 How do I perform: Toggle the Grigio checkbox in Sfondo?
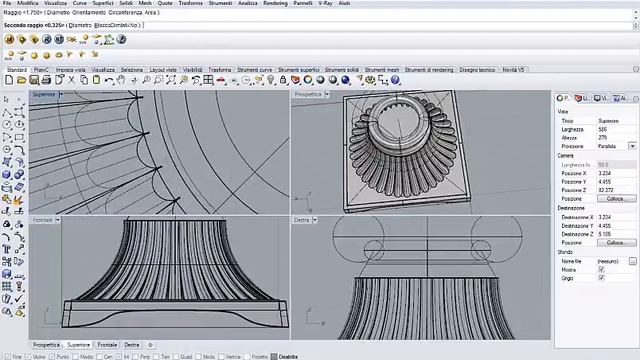(x=601, y=278)
